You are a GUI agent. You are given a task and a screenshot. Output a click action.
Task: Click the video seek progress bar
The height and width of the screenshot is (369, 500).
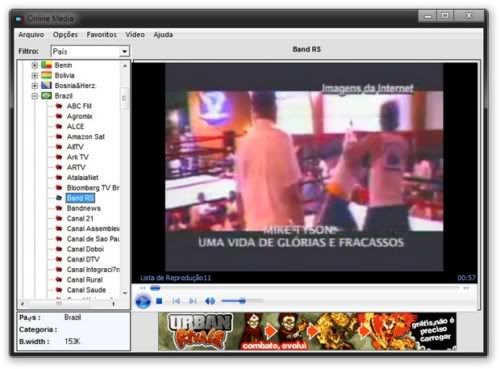304,288
